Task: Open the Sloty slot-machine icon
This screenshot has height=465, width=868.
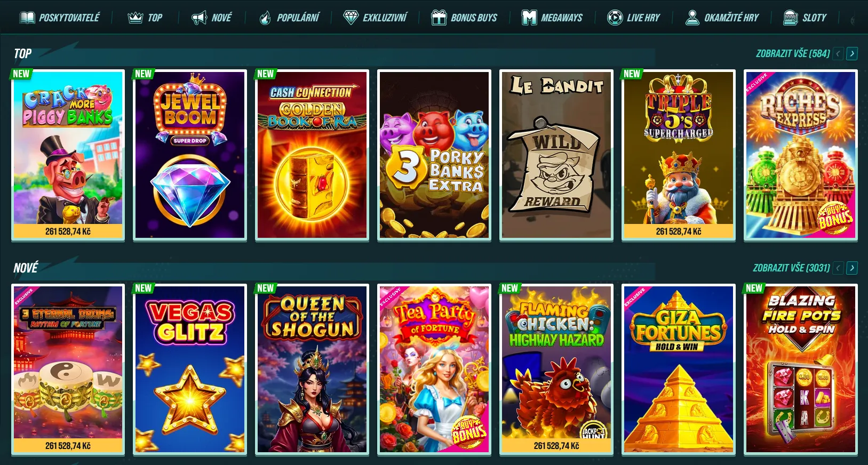Action: pos(790,18)
